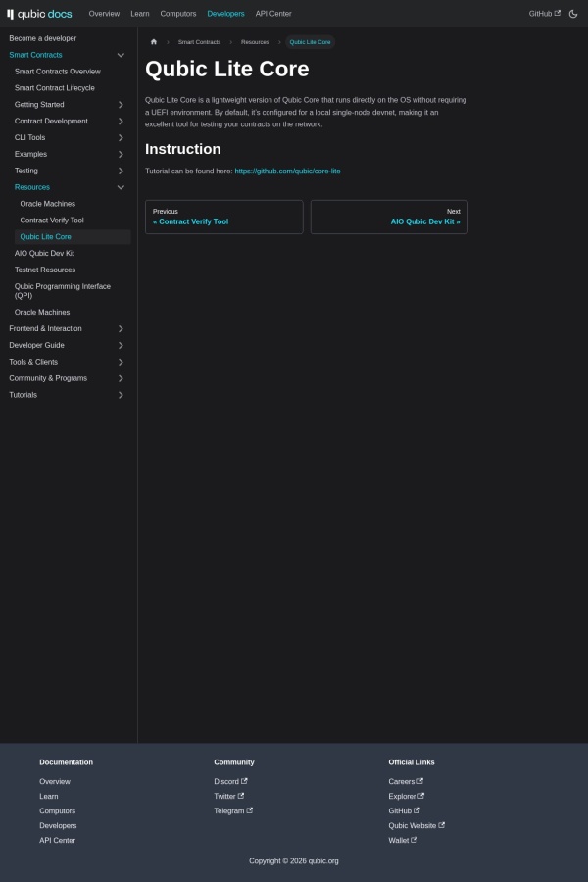The width and height of the screenshot is (588, 882).
Task: Click the Qubic Lite Core page title
Action: point(227,70)
